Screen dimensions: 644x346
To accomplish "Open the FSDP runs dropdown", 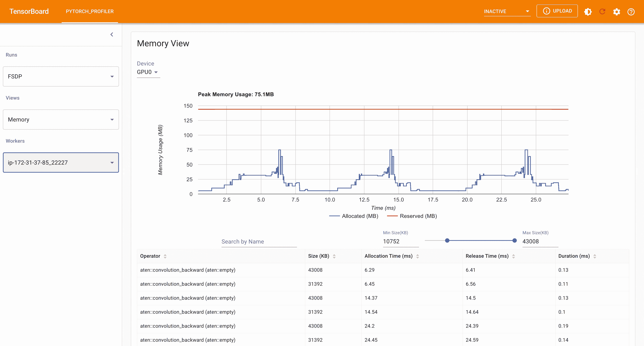I will coord(61,76).
